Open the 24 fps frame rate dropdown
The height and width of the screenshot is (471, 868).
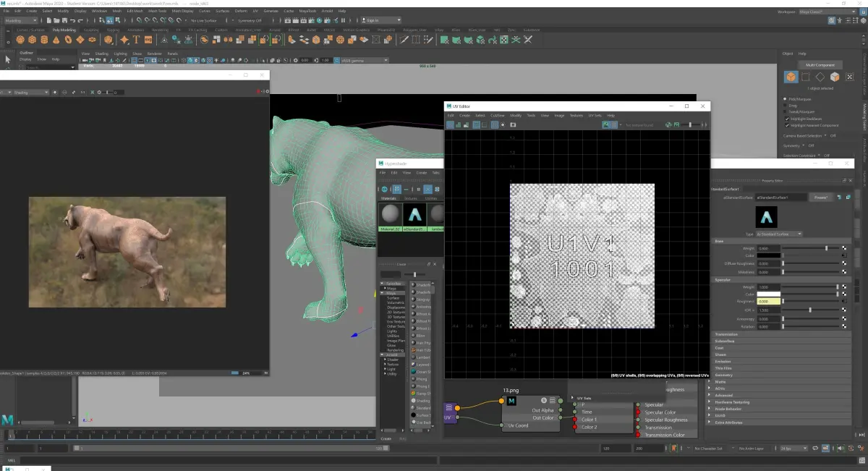tap(793, 449)
